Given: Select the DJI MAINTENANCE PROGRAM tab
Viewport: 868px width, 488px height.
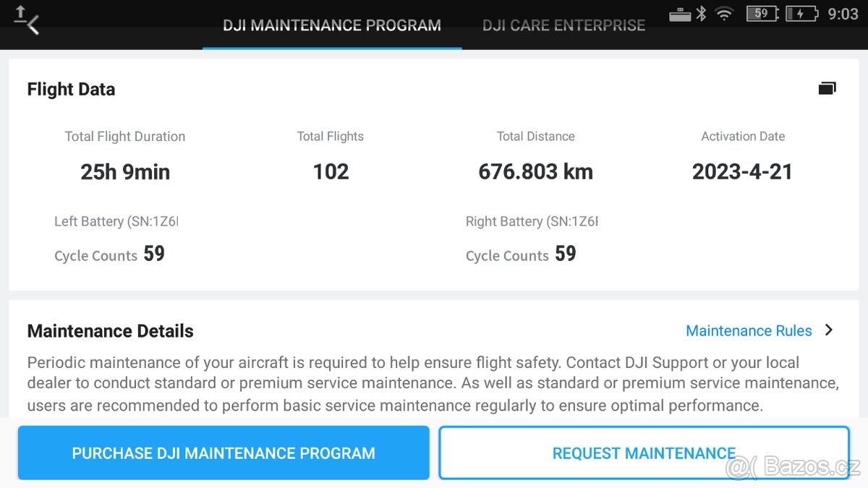Looking at the screenshot, I should 331,25.
